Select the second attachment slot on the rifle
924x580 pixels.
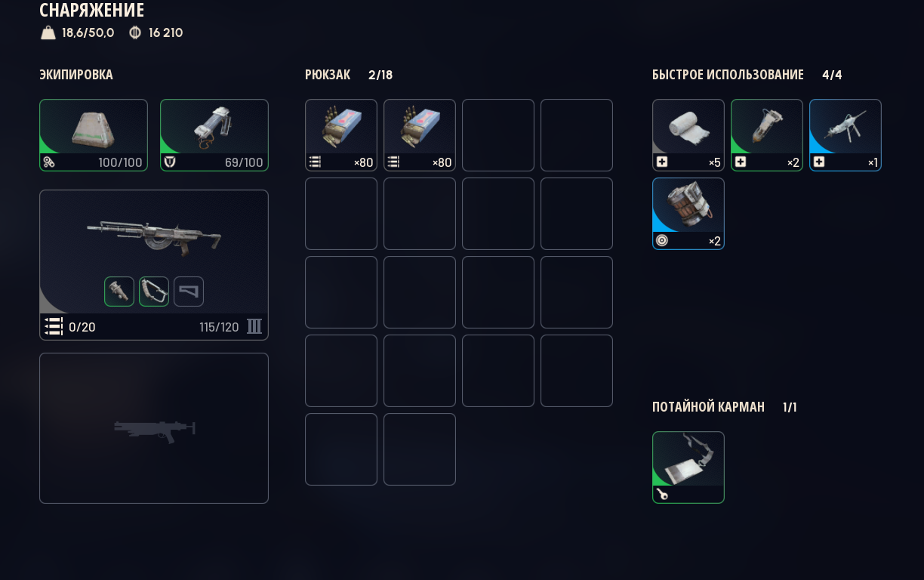coord(154,292)
